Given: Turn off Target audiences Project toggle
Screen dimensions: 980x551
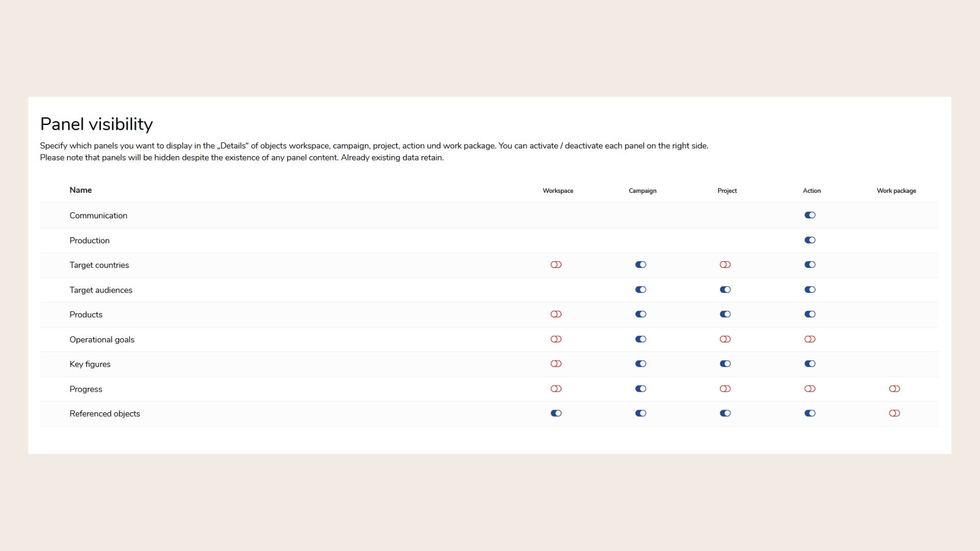Looking at the screenshot, I should point(725,290).
